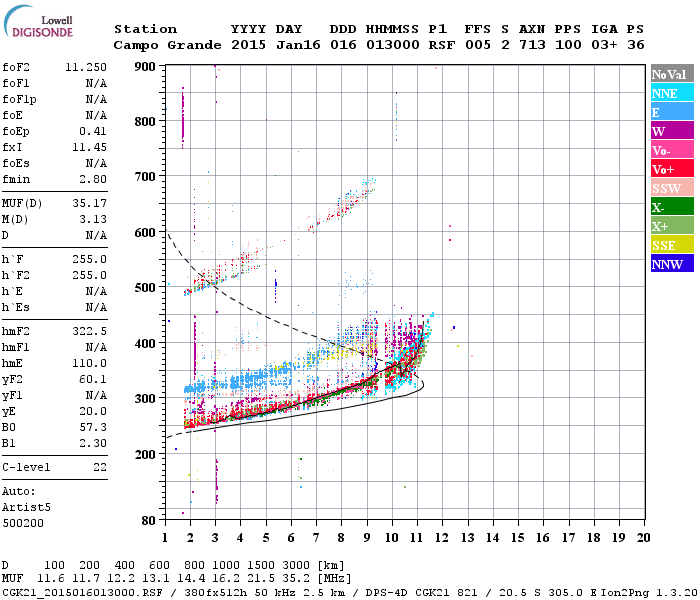Click the year 2015 header value
Image resolution: width=700 pixels, height=600 pixels.
[x=248, y=45]
